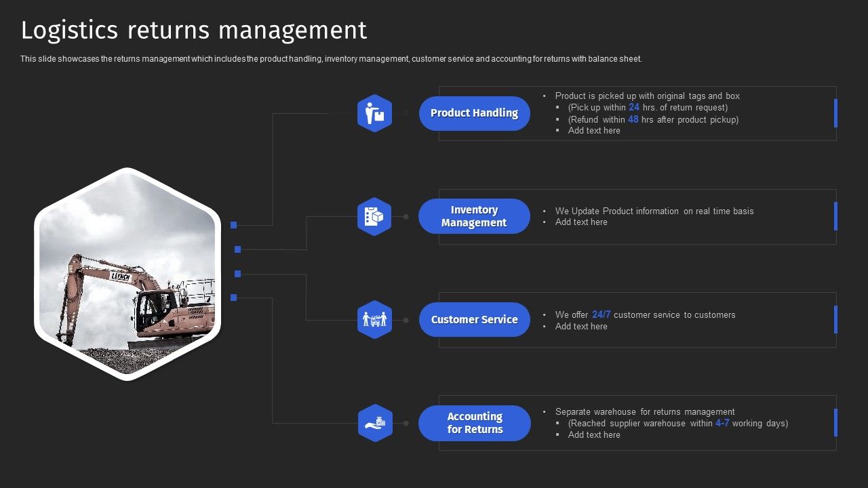Click 'Pick up within 24 hrs' bullet
The width and height of the screenshot is (868, 488).
click(x=648, y=107)
